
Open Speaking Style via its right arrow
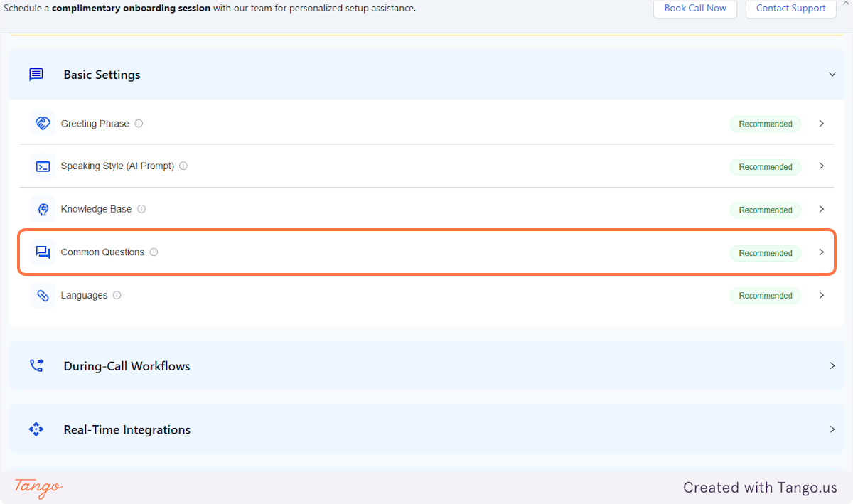[x=822, y=166]
